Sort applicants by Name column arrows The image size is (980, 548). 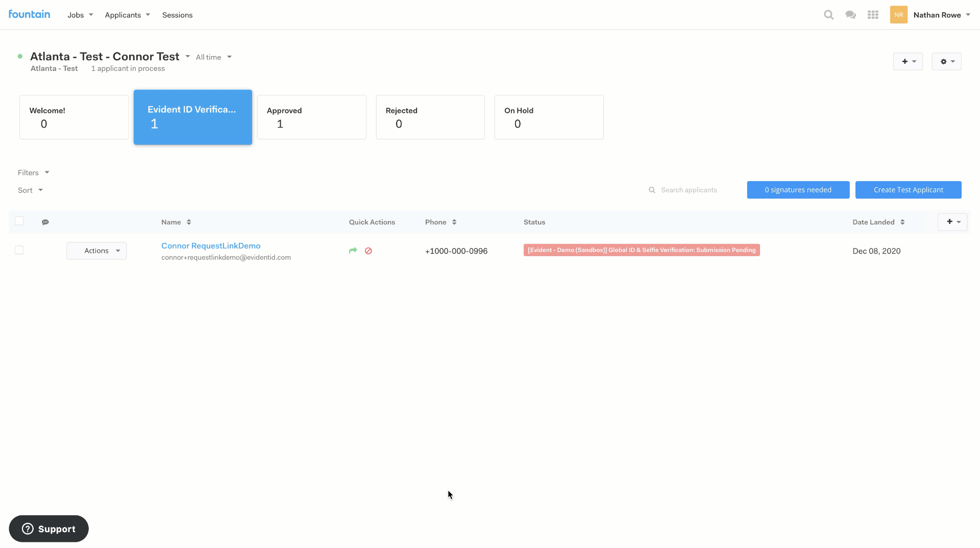[189, 222]
